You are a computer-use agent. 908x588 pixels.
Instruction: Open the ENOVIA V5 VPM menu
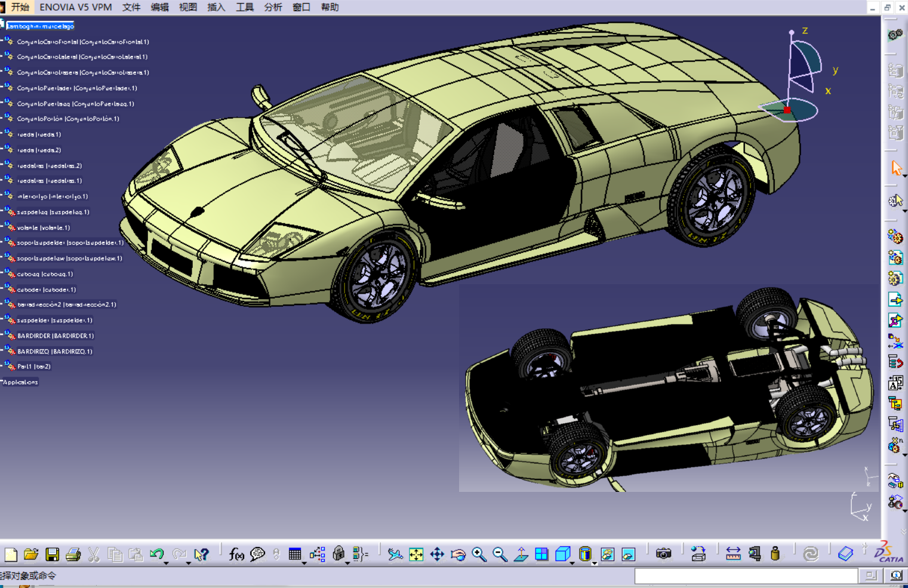(76, 7)
